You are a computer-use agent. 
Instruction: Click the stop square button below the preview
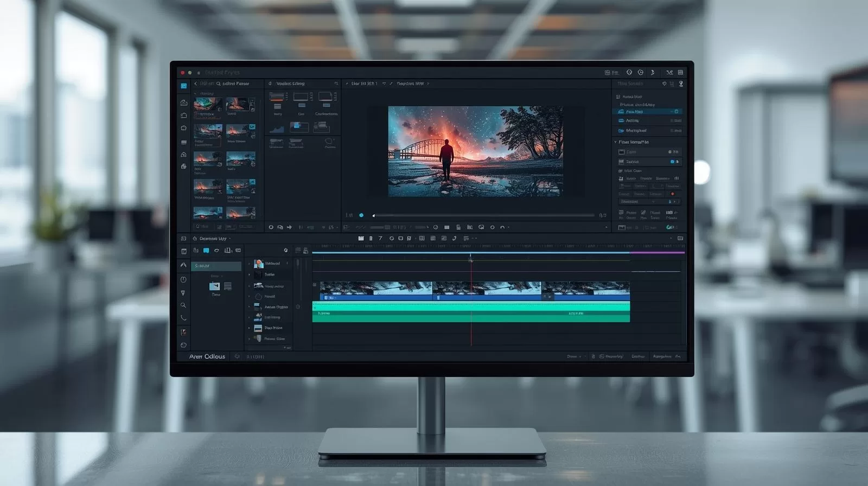coord(446,227)
